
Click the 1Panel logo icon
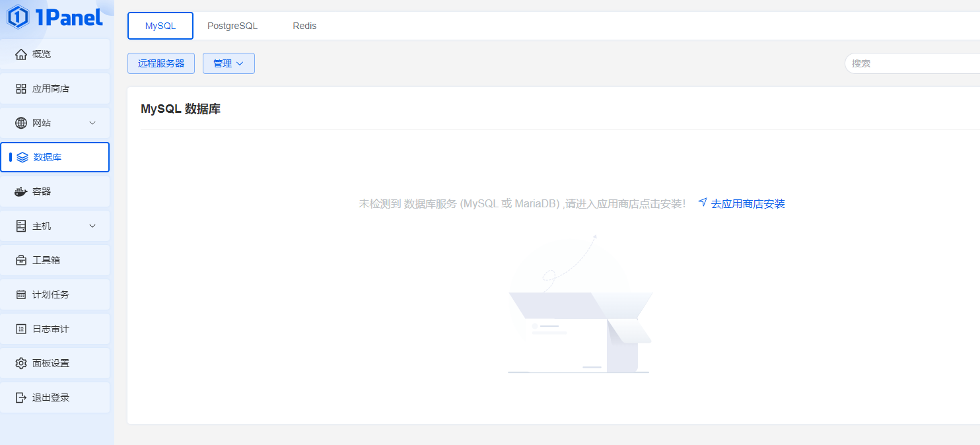17,17
